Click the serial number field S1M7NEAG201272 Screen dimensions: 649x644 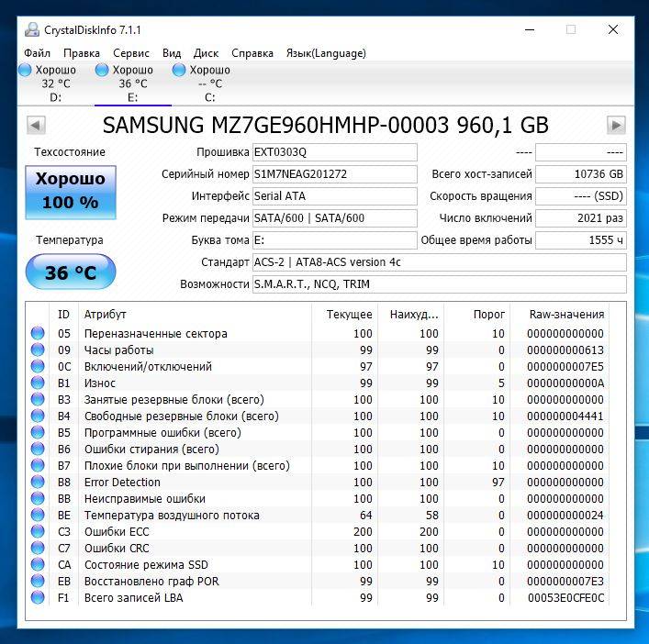click(x=334, y=174)
